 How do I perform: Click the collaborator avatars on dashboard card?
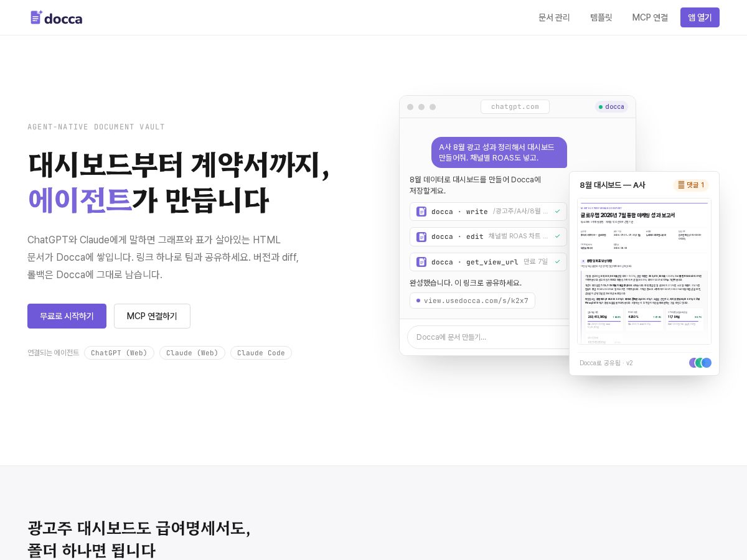(700, 363)
